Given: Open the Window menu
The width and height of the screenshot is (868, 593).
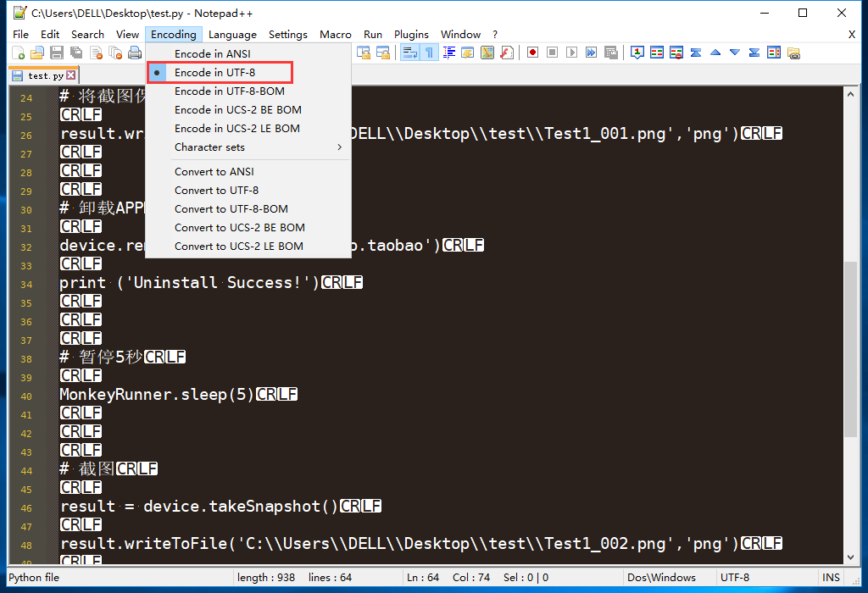Looking at the screenshot, I should pos(460,34).
